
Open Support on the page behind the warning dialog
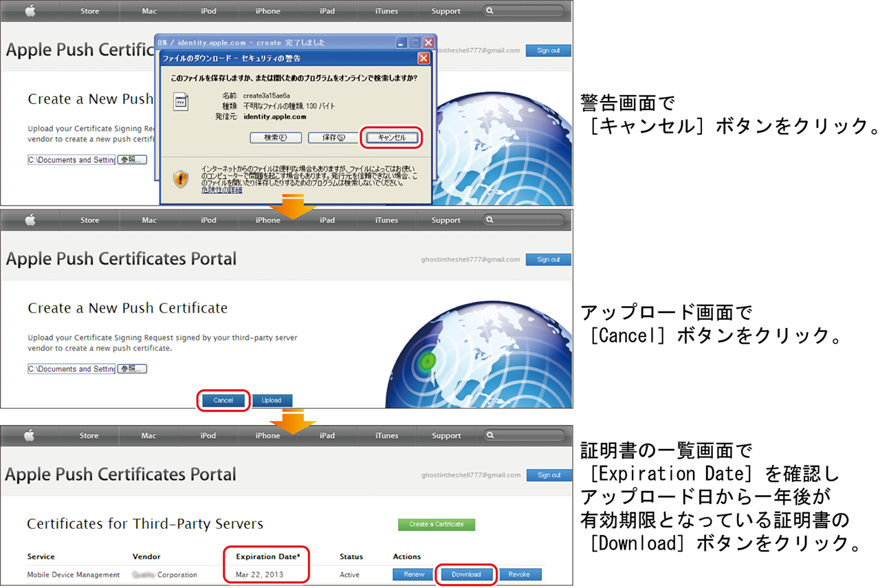click(x=446, y=11)
